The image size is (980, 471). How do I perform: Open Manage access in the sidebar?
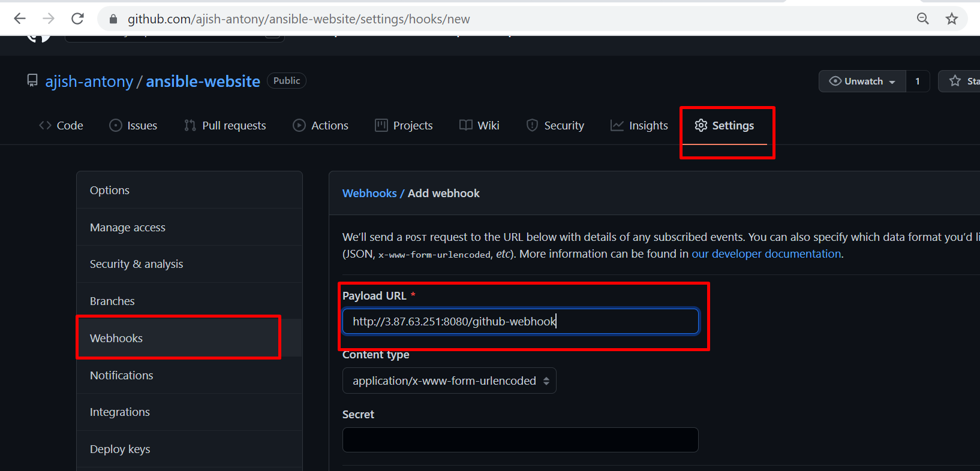[190, 227]
